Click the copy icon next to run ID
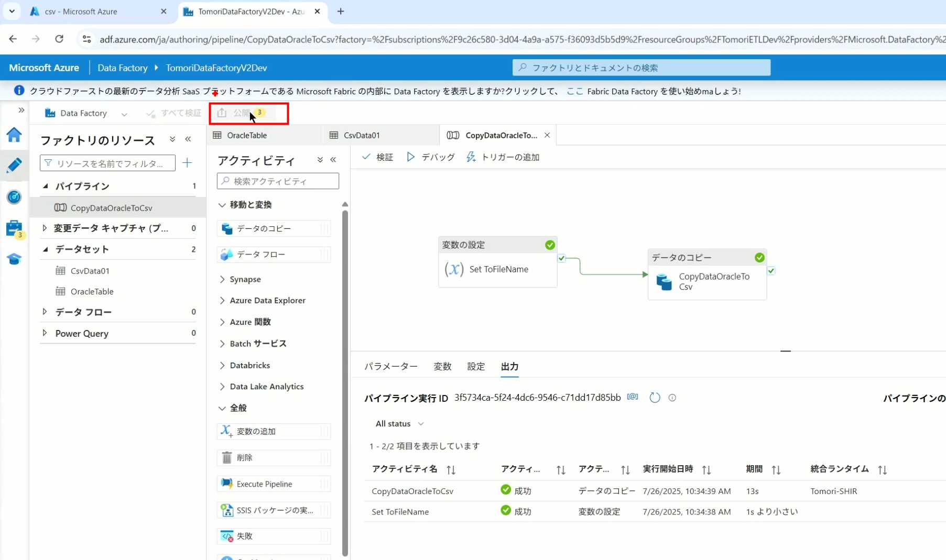 633,397
